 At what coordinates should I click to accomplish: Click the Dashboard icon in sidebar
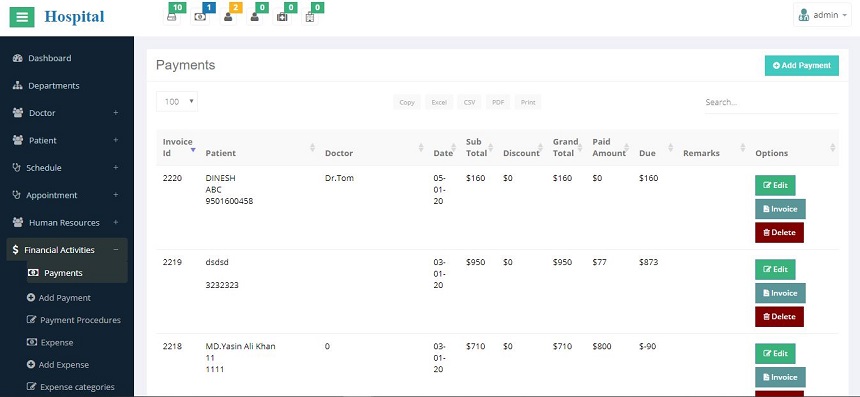click(18, 58)
